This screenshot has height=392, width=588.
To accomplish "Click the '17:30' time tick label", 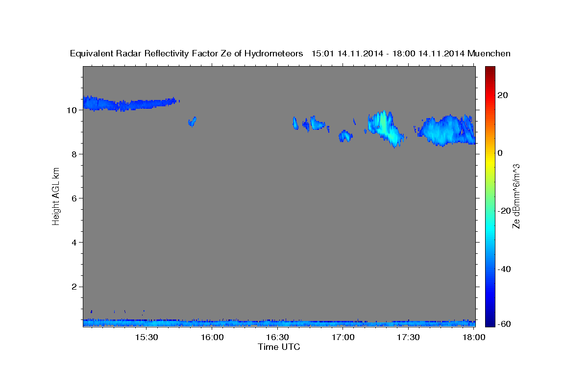I will click(x=408, y=338).
